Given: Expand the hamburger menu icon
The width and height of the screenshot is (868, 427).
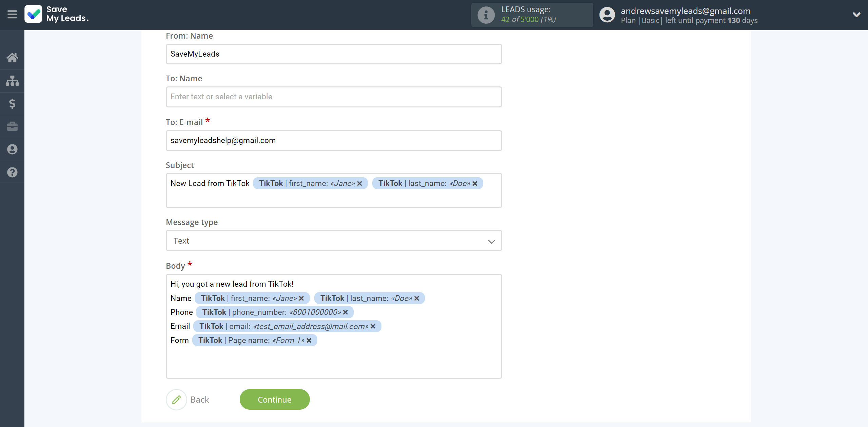Looking at the screenshot, I should coord(12,14).
